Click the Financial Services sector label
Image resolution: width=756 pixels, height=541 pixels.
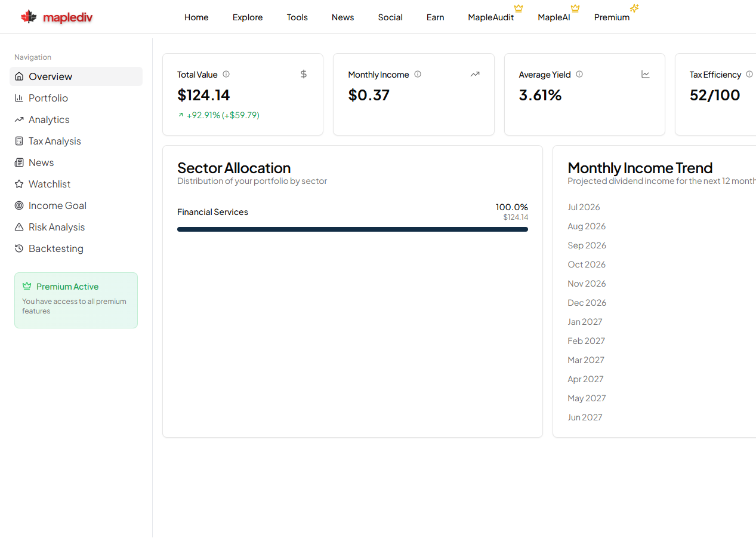212,212
